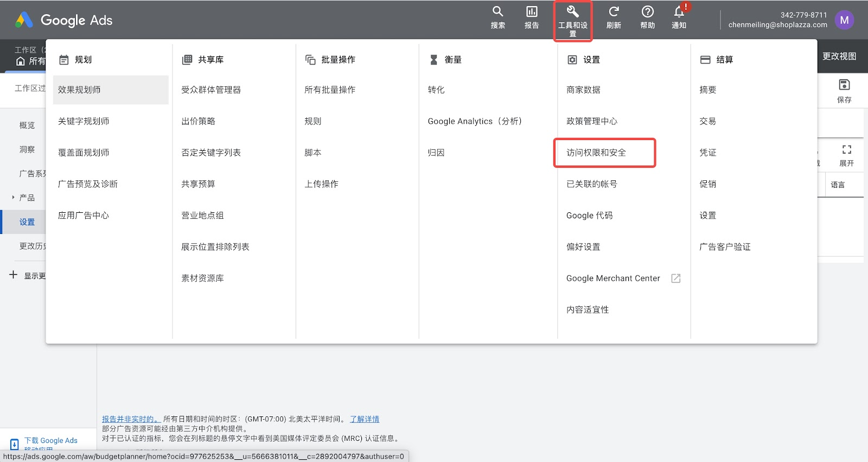
Task: Click the 工具和设置 wrench icon
Action: coord(573,11)
